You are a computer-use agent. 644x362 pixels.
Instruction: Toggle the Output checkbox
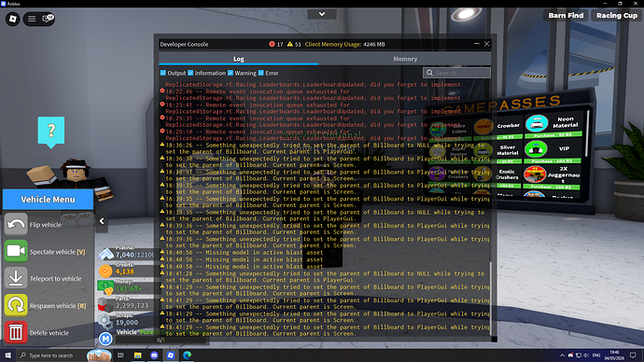click(163, 73)
